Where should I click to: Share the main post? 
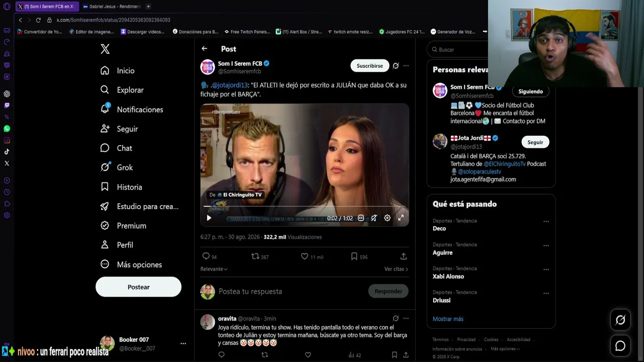coord(404,256)
